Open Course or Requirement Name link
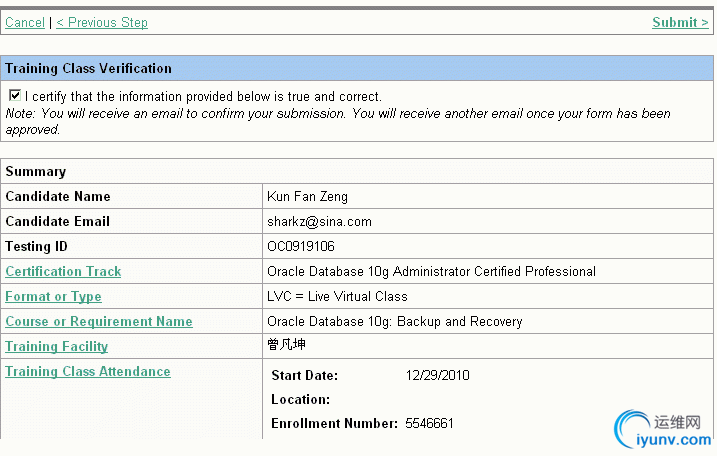Screen dimensions: 717x456 click(x=99, y=322)
